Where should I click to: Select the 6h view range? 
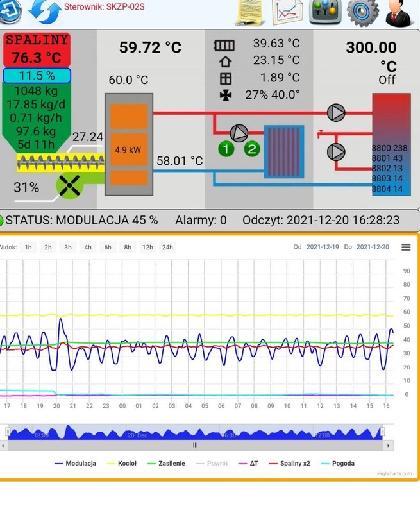coord(108,247)
